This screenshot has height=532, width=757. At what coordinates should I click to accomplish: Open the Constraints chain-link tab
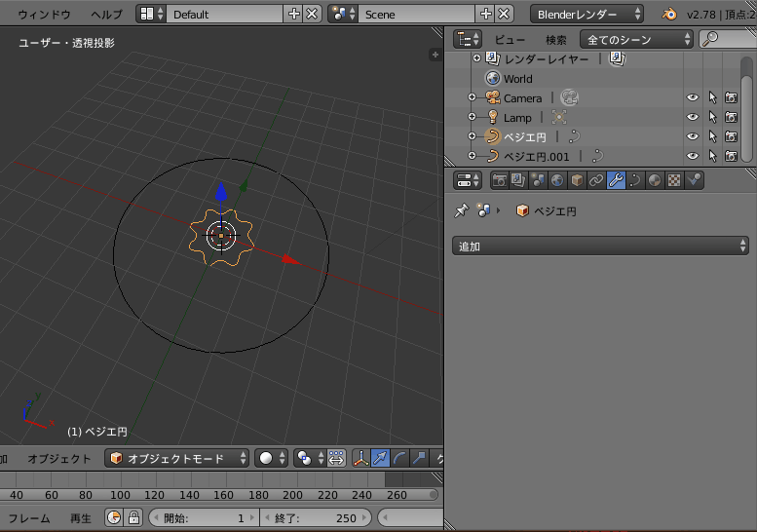coord(596,180)
